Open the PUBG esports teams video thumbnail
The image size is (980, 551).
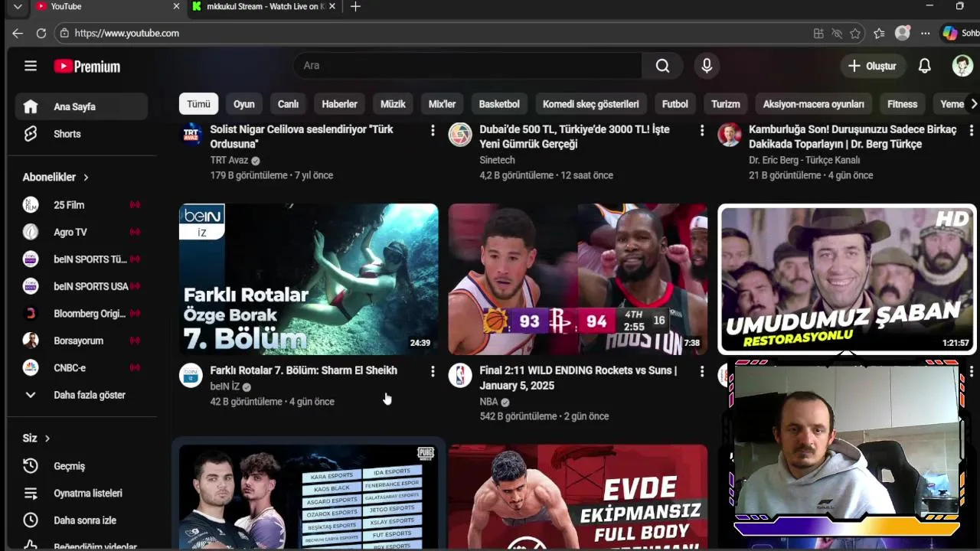click(309, 497)
